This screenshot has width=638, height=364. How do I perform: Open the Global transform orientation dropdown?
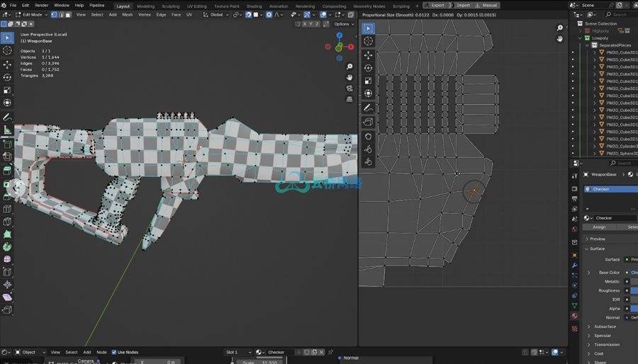pyautogui.click(x=218, y=14)
